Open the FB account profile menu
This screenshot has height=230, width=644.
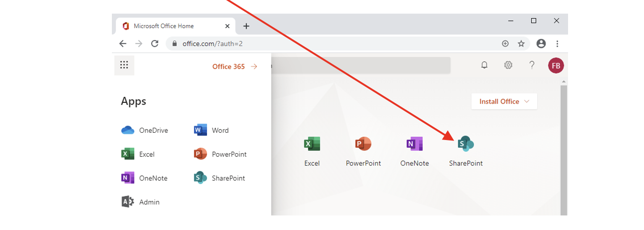tap(556, 65)
